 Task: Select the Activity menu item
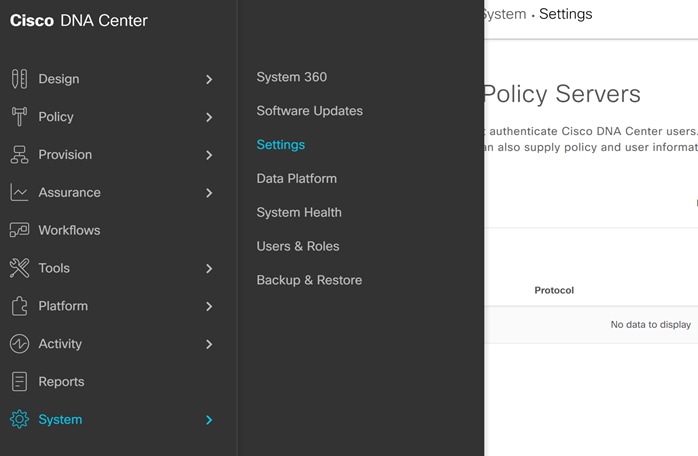pyautogui.click(x=60, y=344)
